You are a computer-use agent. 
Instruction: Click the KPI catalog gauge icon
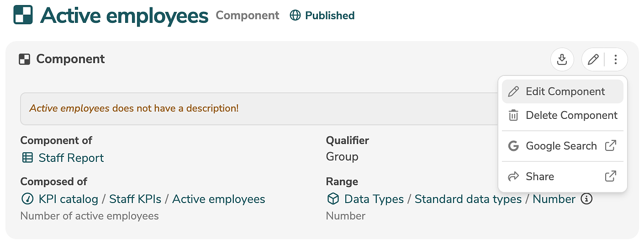point(27,199)
